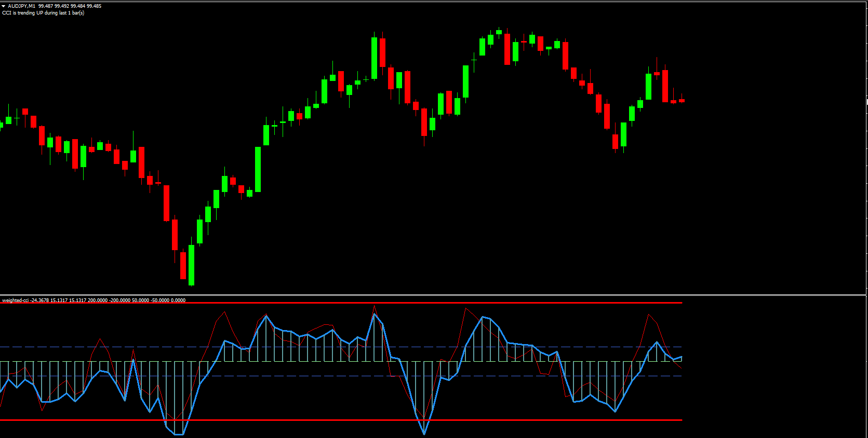This screenshot has height=438, width=868.
Task: Click the current price marker on the right scale
Action: pos(866,101)
